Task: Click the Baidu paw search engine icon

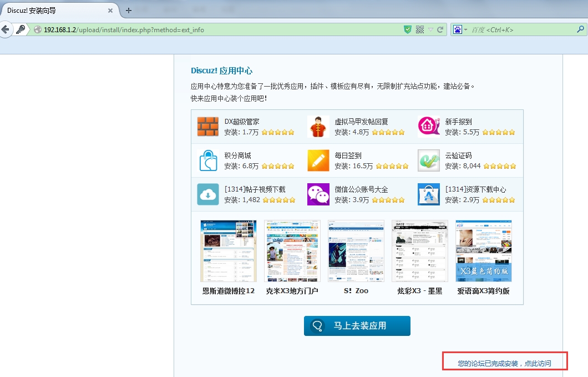Action: click(x=458, y=29)
